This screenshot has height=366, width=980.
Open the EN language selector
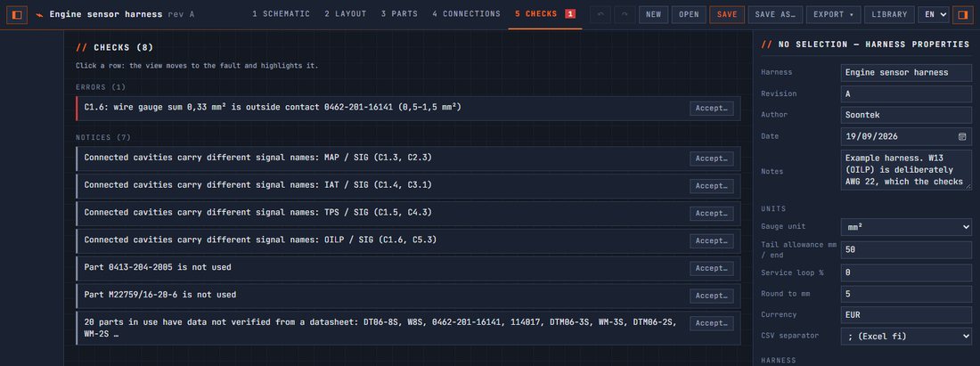pyautogui.click(x=933, y=14)
